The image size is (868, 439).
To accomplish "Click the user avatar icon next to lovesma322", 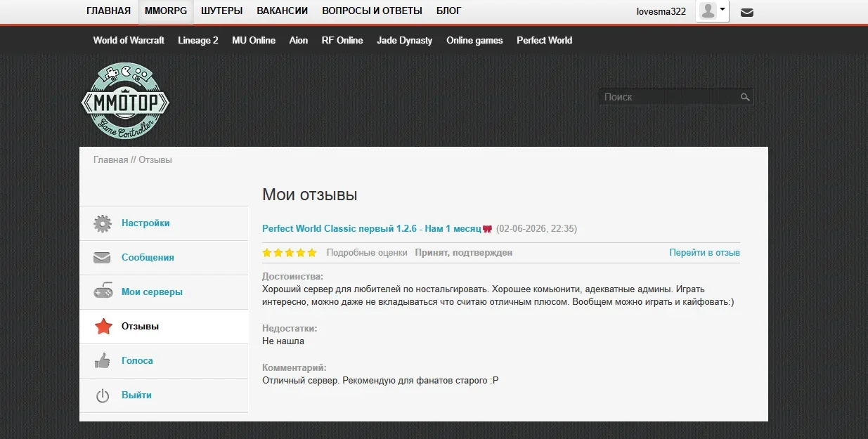I will (708, 11).
